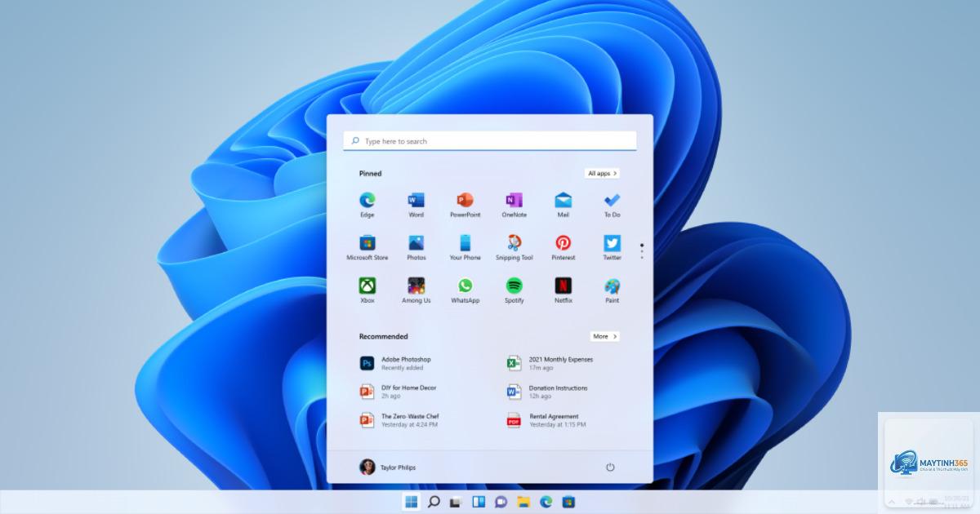Open Task View on the taskbar

coord(456,502)
